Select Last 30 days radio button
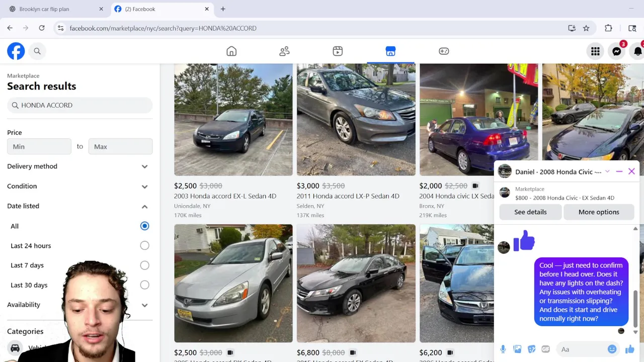 pyautogui.click(x=144, y=285)
